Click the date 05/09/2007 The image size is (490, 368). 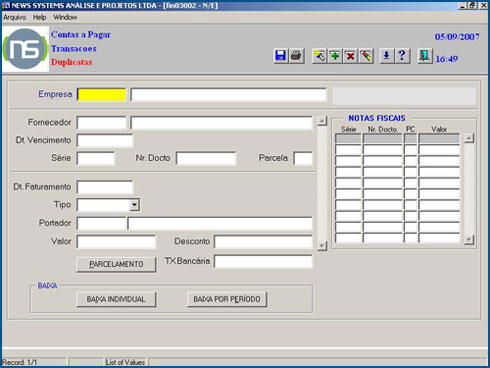point(457,37)
